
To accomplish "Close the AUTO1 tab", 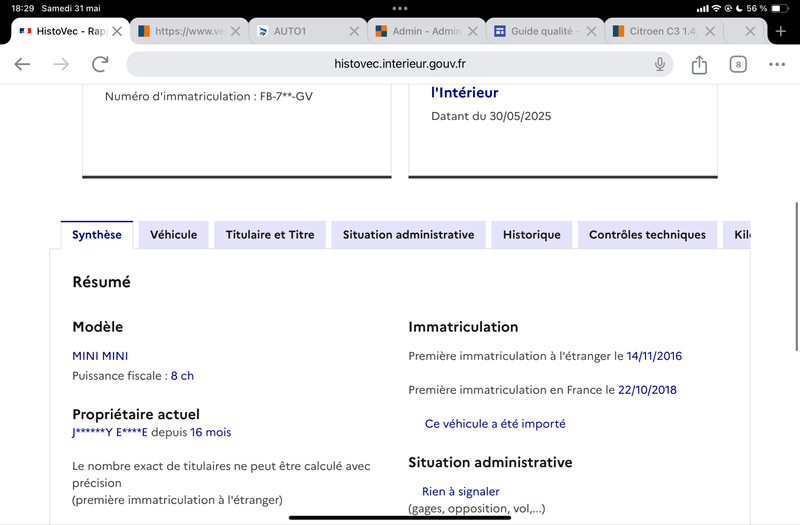I will click(x=354, y=31).
